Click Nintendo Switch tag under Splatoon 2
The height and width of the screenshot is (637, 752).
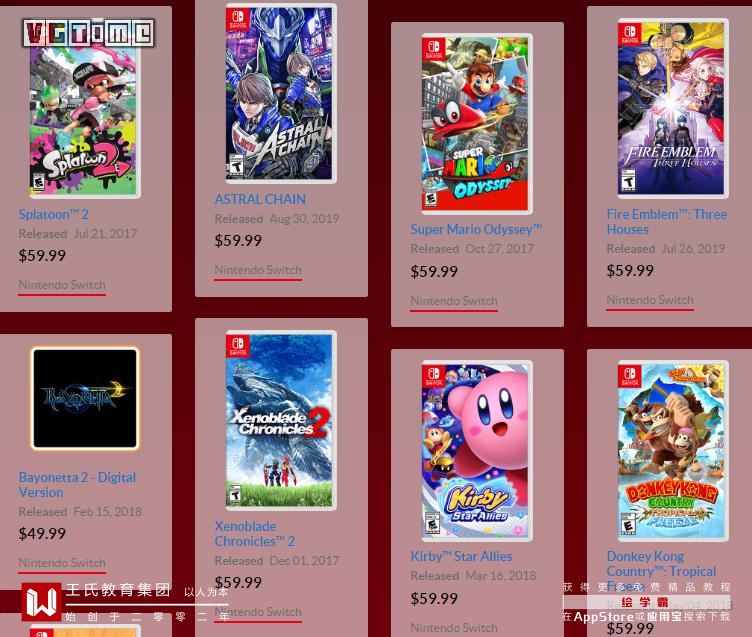click(62, 285)
